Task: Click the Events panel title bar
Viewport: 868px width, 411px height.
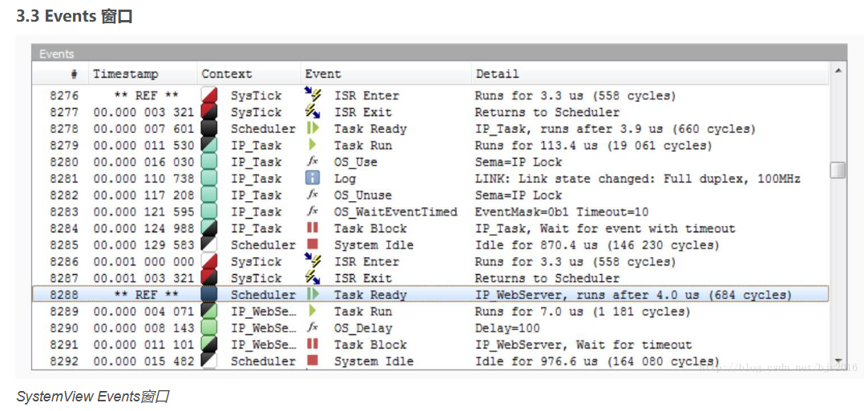Action: (x=439, y=53)
